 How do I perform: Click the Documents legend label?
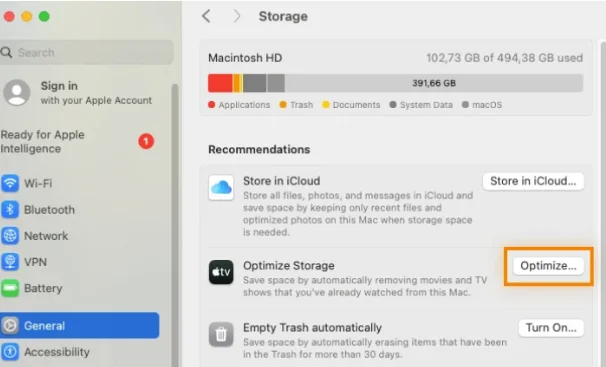point(356,105)
